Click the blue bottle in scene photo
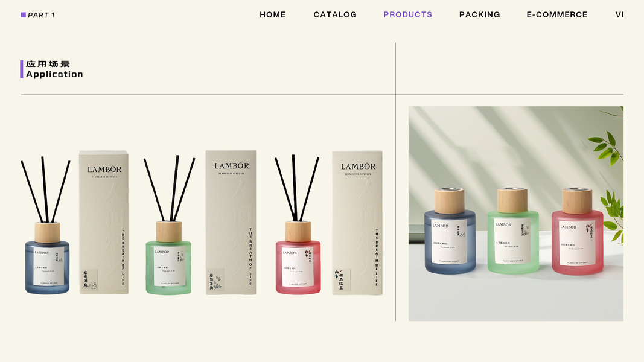Viewport: 644px width, 362px height. (x=450, y=231)
